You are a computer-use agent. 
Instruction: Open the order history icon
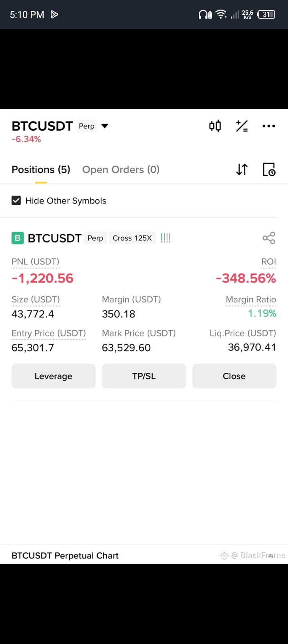[269, 170]
